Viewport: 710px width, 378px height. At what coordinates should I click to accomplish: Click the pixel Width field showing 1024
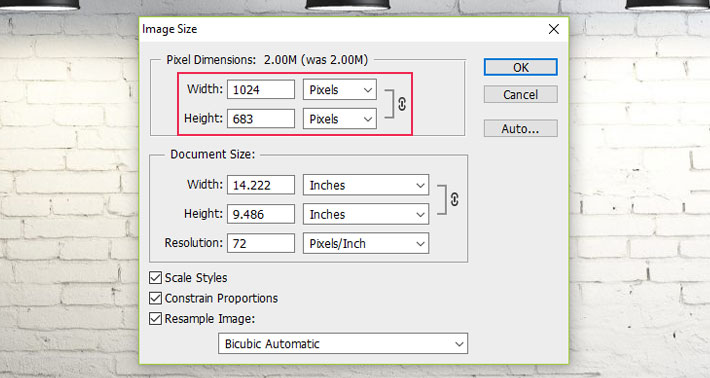tap(261, 90)
